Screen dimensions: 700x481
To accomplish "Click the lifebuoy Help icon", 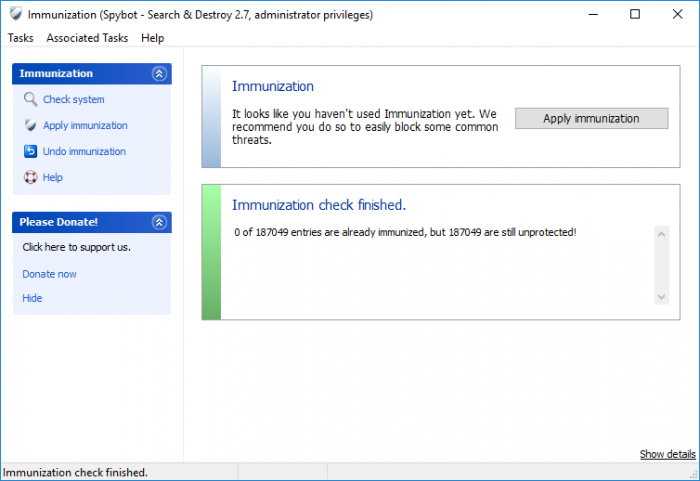I will coord(30,177).
